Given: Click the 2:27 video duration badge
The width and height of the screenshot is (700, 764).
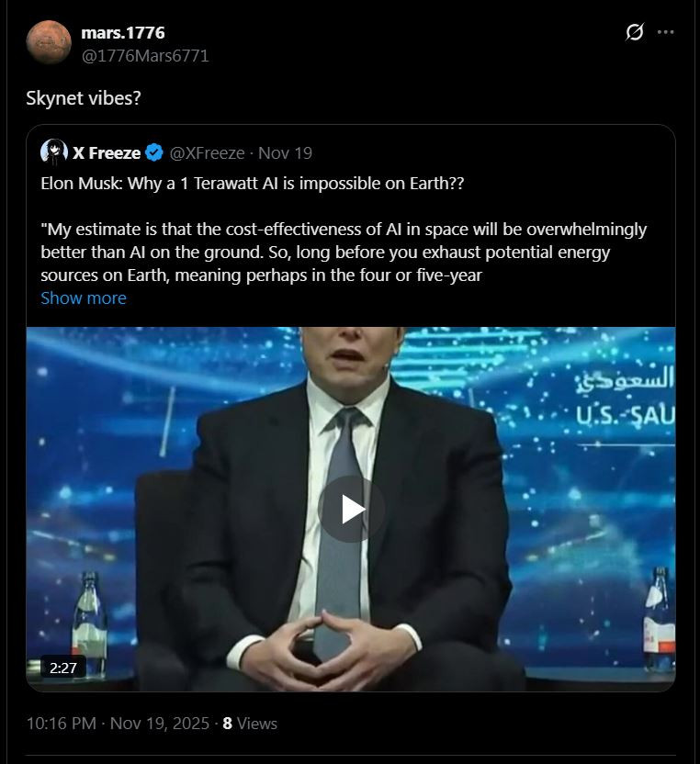Looking at the screenshot, I should [x=63, y=668].
